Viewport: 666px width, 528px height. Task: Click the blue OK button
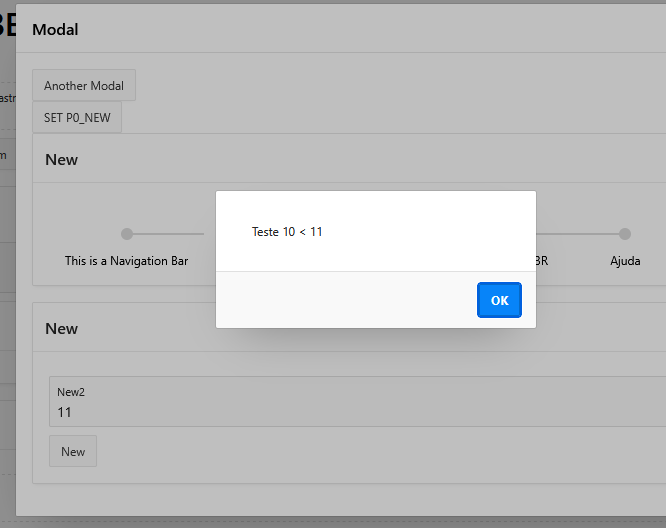coord(499,300)
